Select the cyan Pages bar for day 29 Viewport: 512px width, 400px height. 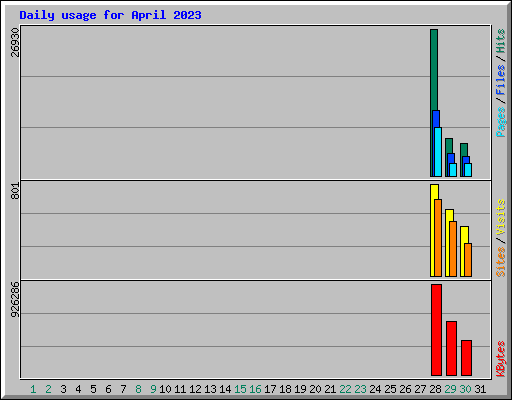click(x=453, y=170)
